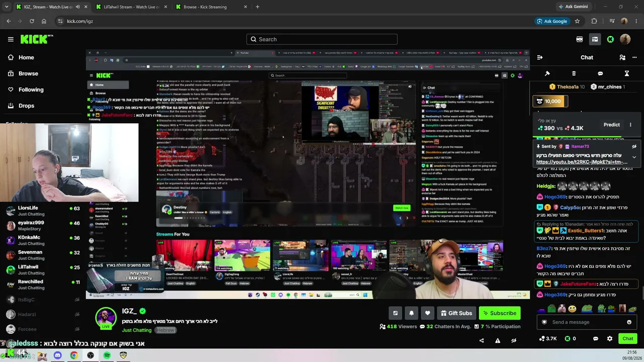
Task: Mute the IGZ_ Stream tab audio
Action: [77, 7]
